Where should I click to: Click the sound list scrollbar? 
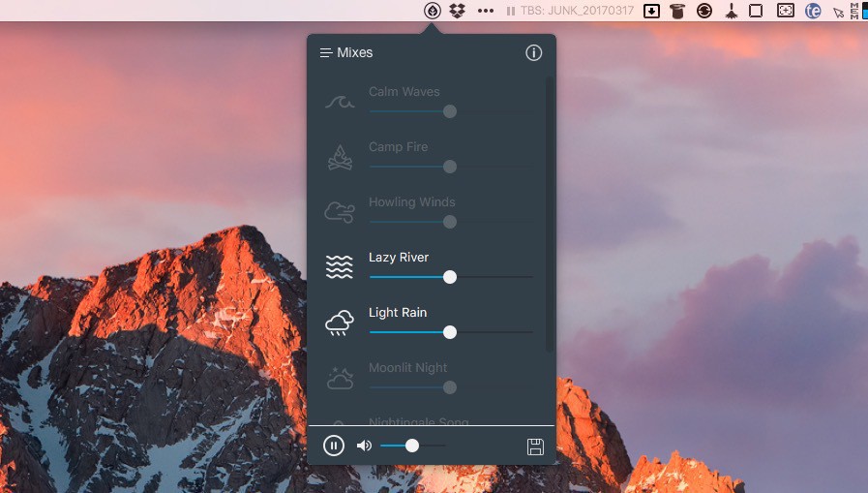pos(549,214)
